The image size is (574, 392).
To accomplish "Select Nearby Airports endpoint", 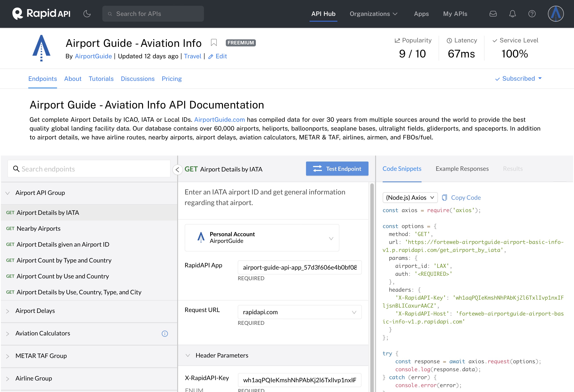I will click(x=38, y=228).
